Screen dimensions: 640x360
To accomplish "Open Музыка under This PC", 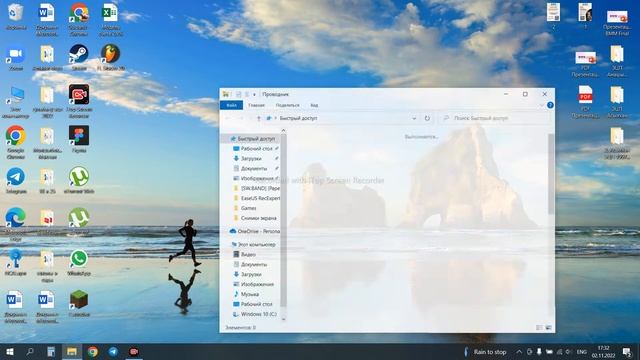I will 249,294.
